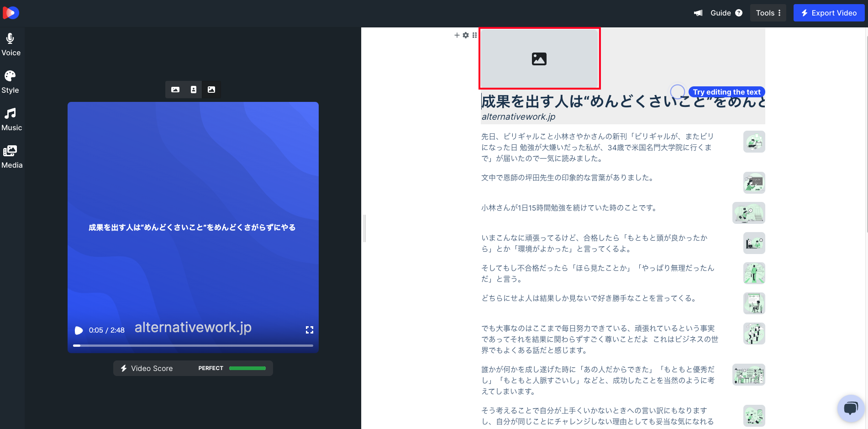The height and width of the screenshot is (429, 868).
Task: Play the video preview
Action: (79, 330)
